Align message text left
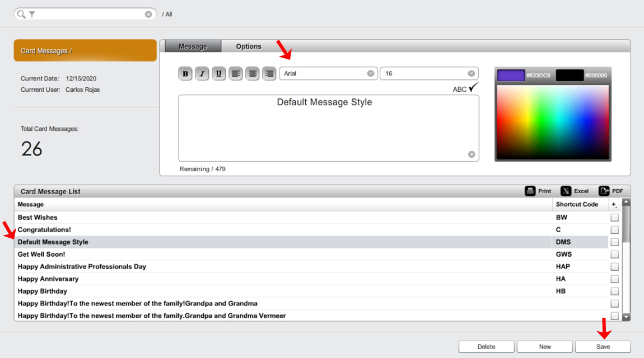 point(235,74)
